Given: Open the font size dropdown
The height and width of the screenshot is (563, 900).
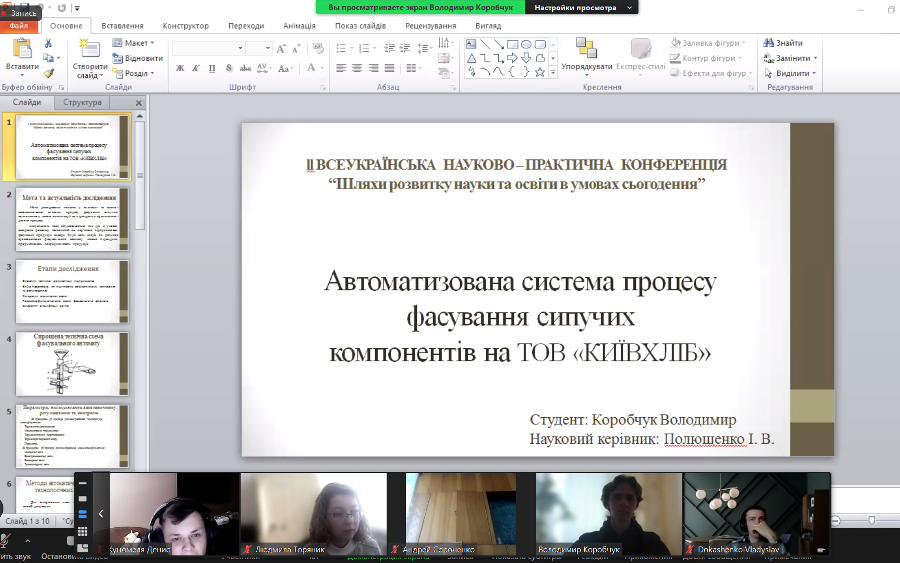Looking at the screenshot, I should coord(268,48).
